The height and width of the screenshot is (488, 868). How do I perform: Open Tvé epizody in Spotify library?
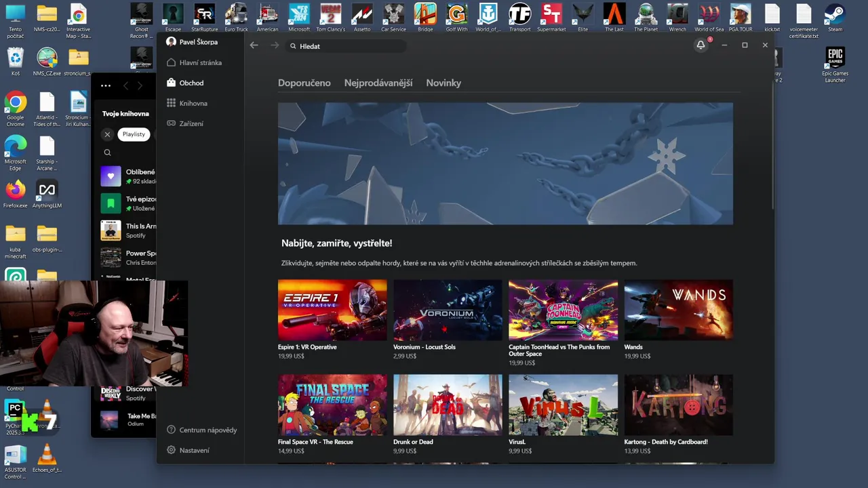point(128,203)
